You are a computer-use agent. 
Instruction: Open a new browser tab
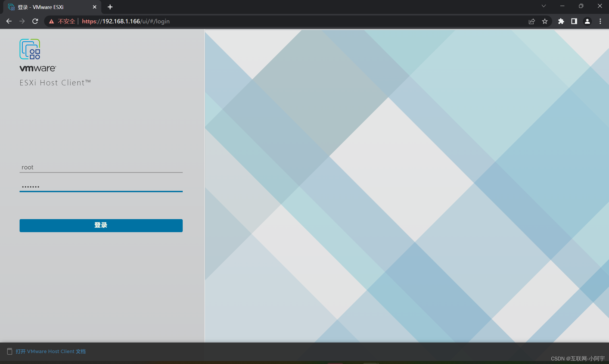[110, 7]
